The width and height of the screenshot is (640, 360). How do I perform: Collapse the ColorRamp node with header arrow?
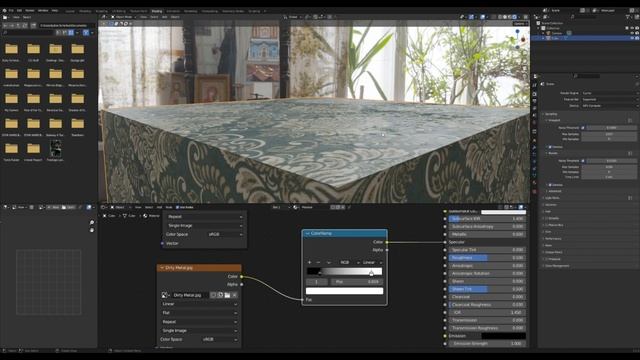tap(307, 233)
